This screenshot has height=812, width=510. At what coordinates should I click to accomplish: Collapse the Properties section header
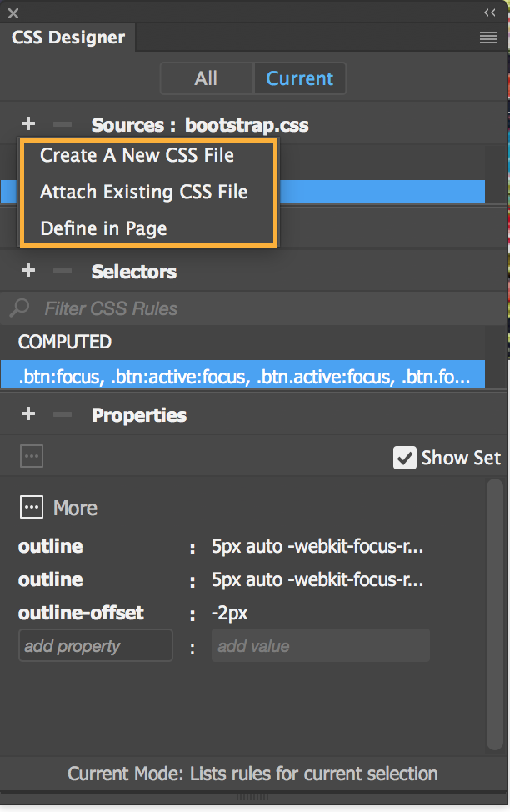(x=139, y=414)
